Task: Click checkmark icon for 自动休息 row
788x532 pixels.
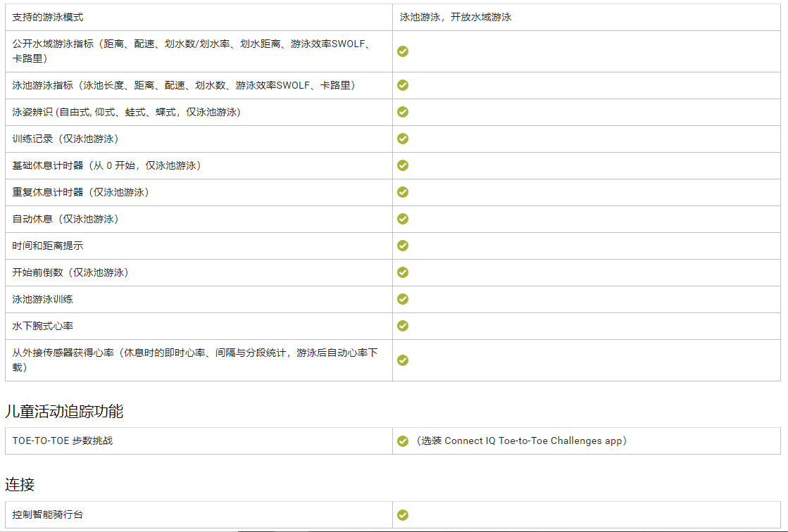Action: [403, 219]
